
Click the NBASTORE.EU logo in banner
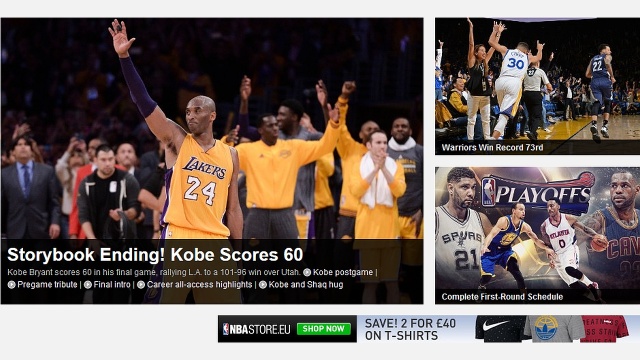coord(257,329)
